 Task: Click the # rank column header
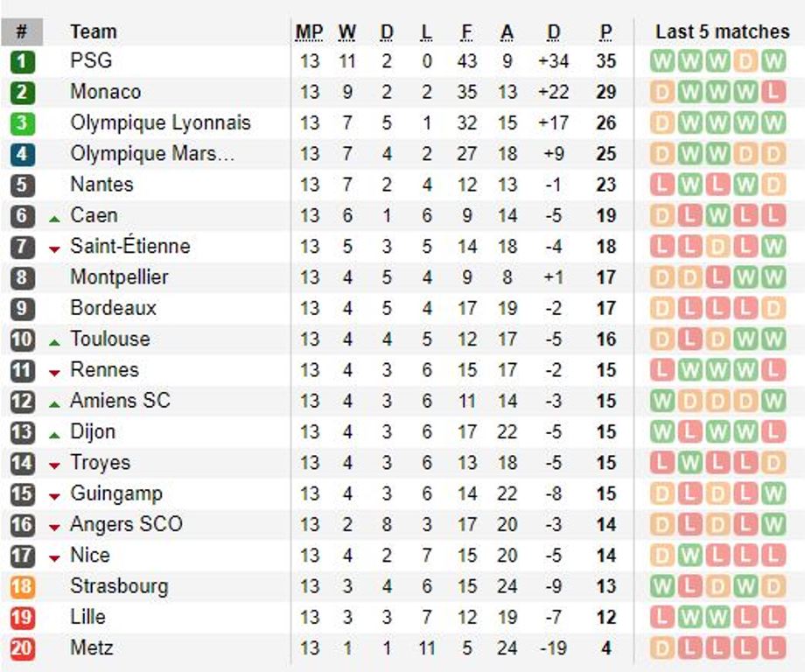pyautogui.click(x=22, y=31)
